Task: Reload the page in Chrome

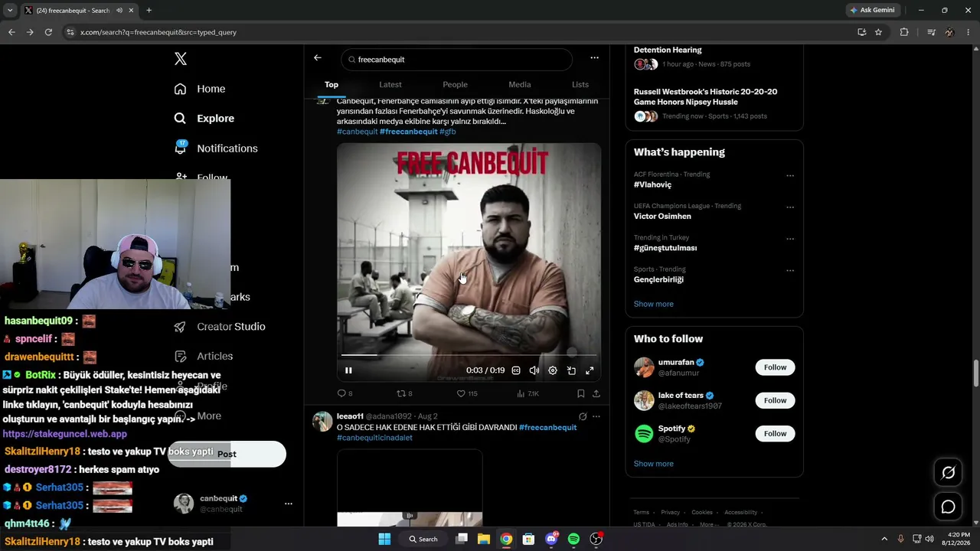Action: [x=48, y=32]
